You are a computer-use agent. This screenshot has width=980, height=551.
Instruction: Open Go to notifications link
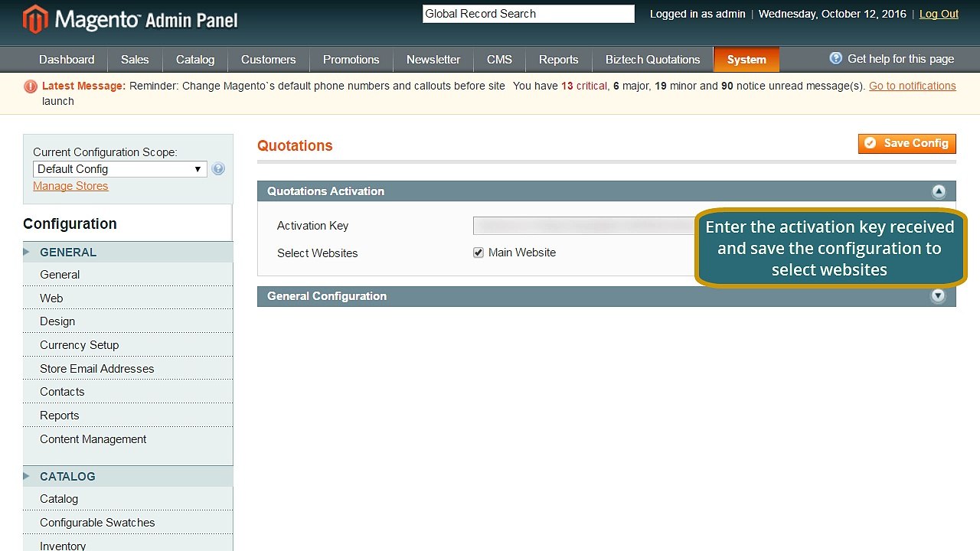pos(913,86)
